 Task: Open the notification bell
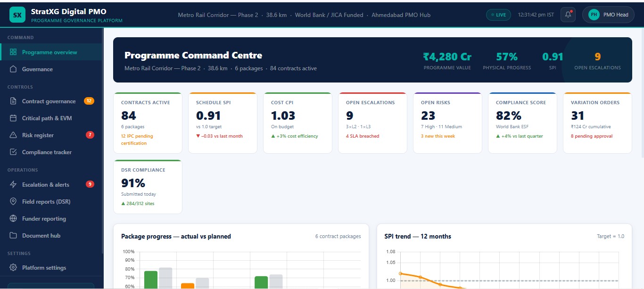(568, 15)
